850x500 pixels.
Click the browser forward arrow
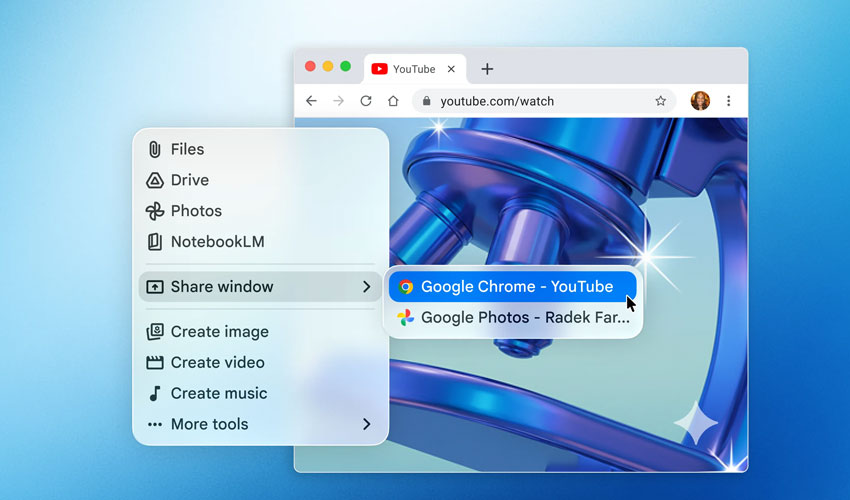tap(338, 101)
